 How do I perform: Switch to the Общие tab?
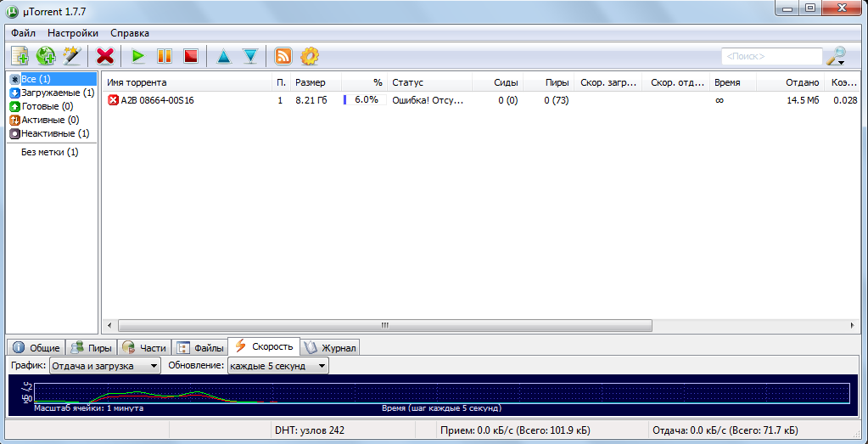tap(36, 348)
